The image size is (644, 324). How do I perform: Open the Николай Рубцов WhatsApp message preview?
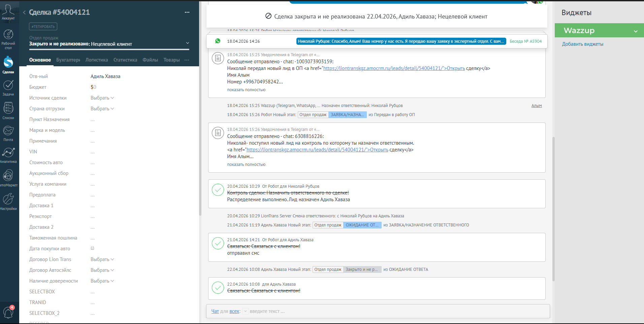click(x=401, y=41)
